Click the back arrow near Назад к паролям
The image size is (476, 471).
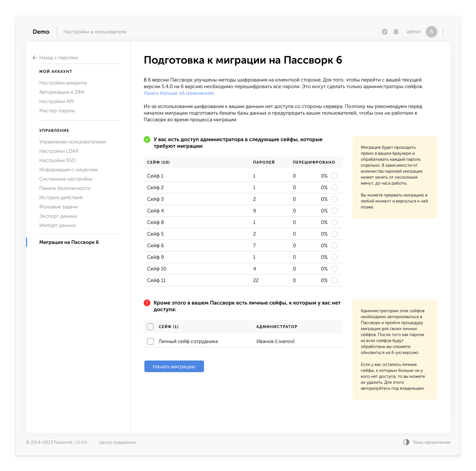pyautogui.click(x=34, y=57)
